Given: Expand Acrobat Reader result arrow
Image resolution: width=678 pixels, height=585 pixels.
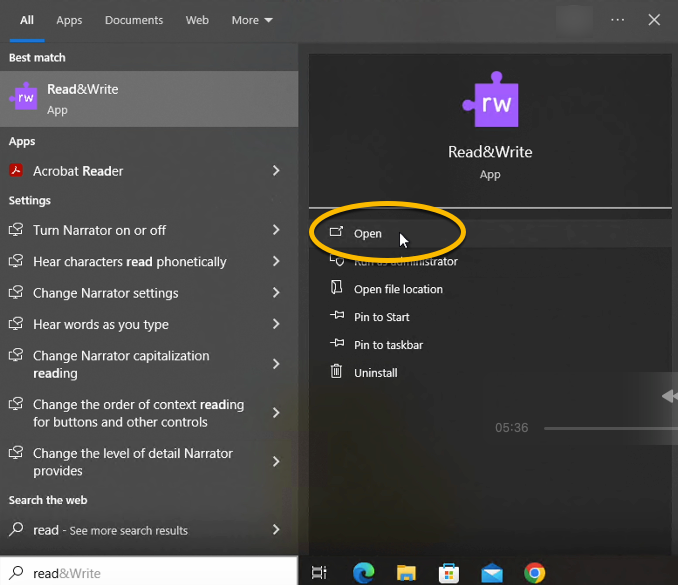Looking at the screenshot, I should click(276, 171).
